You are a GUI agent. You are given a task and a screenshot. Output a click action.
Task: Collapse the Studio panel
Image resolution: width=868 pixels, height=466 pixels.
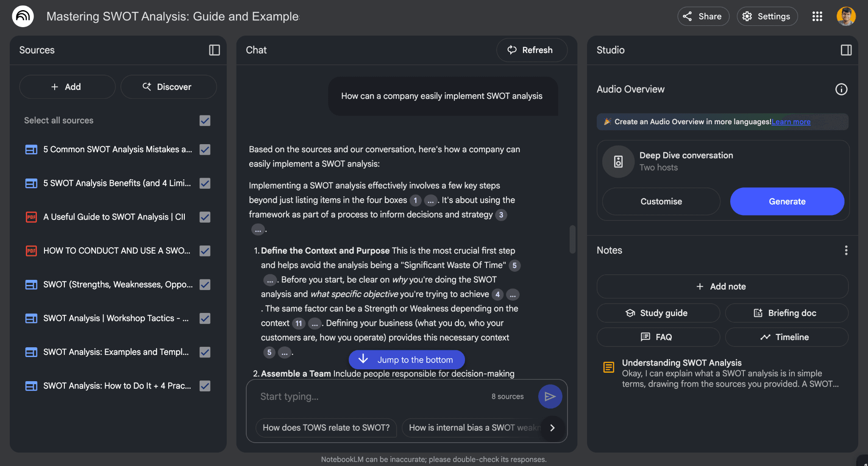pos(846,50)
